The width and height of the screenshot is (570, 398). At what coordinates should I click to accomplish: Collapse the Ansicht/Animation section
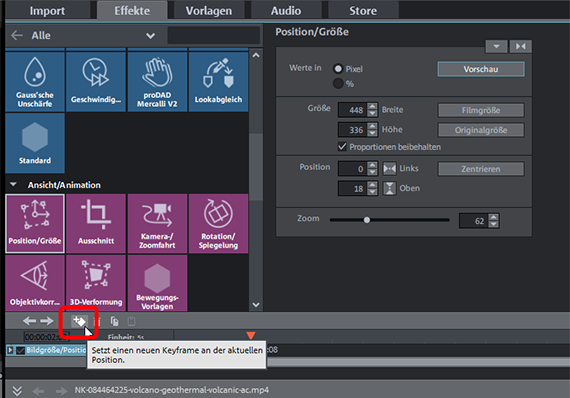tap(13, 185)
